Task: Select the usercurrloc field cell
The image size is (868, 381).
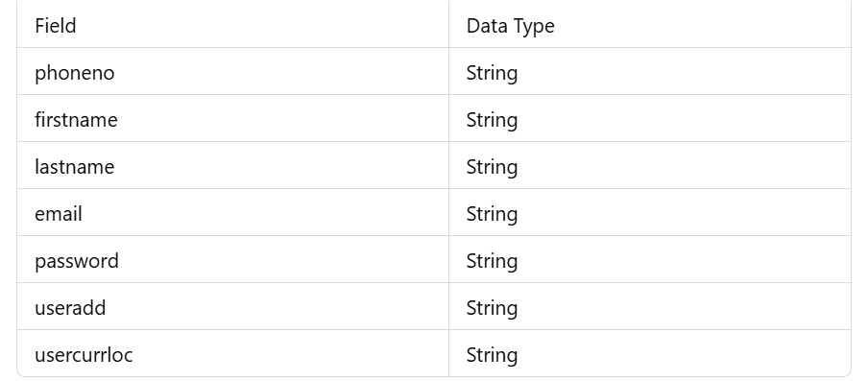Action: point(232,353)
